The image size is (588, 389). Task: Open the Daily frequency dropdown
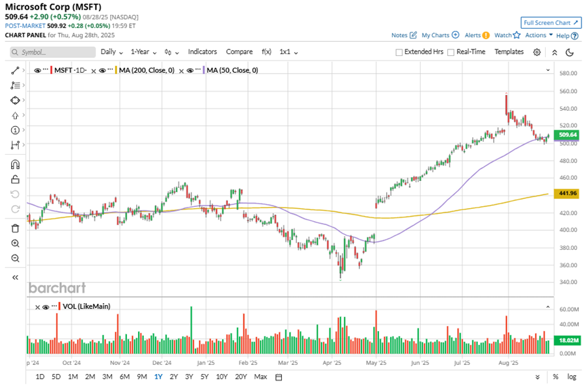pyautogui.click(x=111, y=52)
